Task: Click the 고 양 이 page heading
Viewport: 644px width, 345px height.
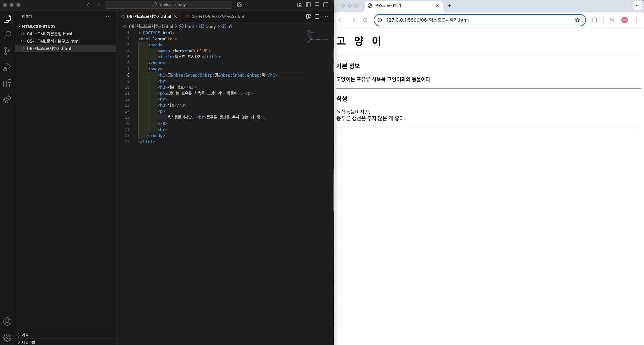Action: point(359,41)
